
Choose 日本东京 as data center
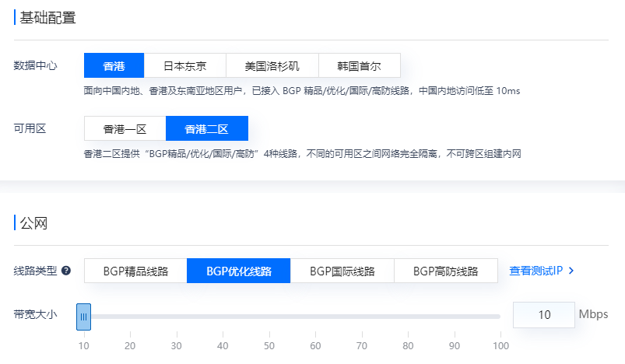click(x=185, y=65)
